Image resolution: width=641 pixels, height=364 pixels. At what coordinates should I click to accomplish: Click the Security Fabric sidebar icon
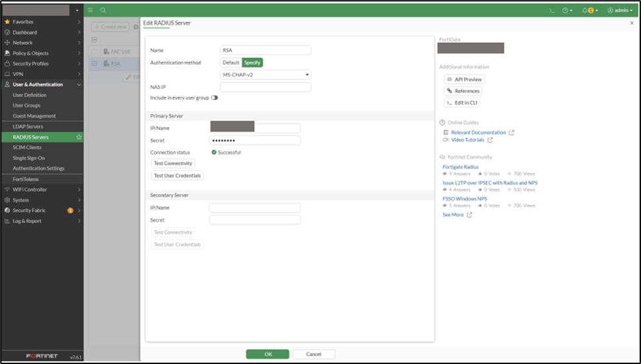[x=7, y=210]
